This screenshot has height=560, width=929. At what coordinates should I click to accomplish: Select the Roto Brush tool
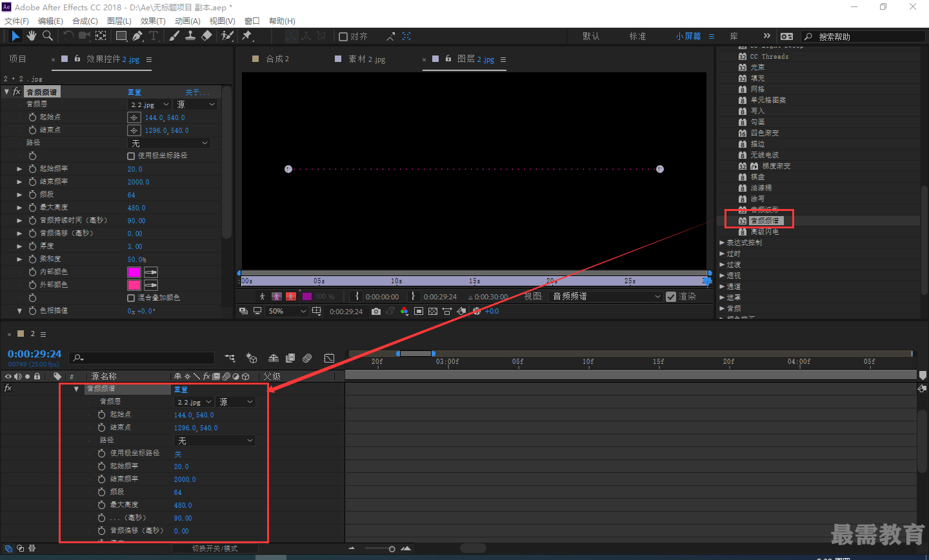point(227,36)
